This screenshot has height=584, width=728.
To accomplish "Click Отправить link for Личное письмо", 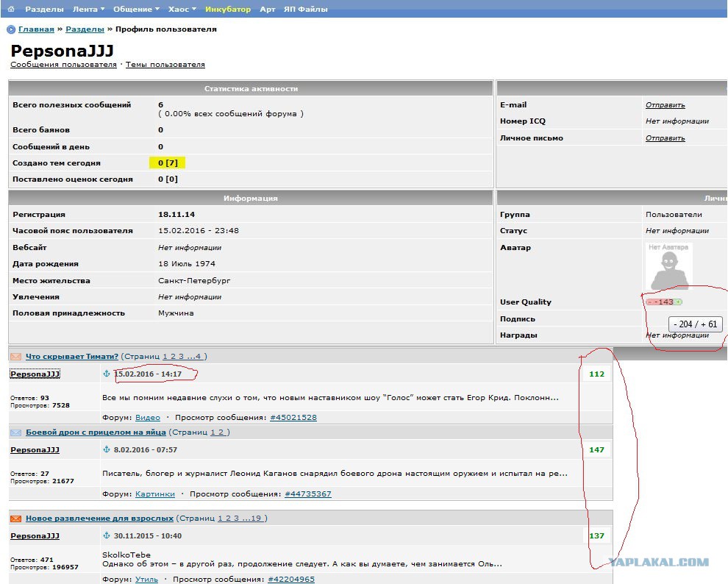I will point(665,138).
